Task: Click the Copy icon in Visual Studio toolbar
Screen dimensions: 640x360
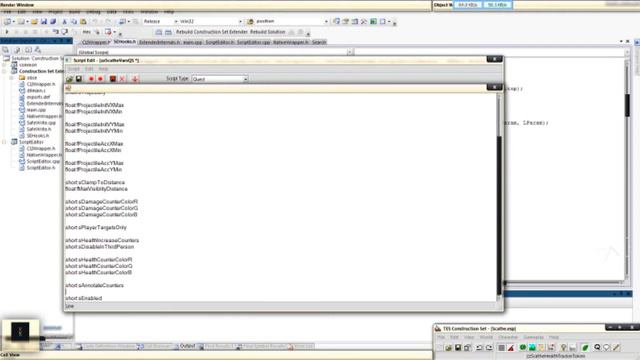Action: [x=74, y=21]
